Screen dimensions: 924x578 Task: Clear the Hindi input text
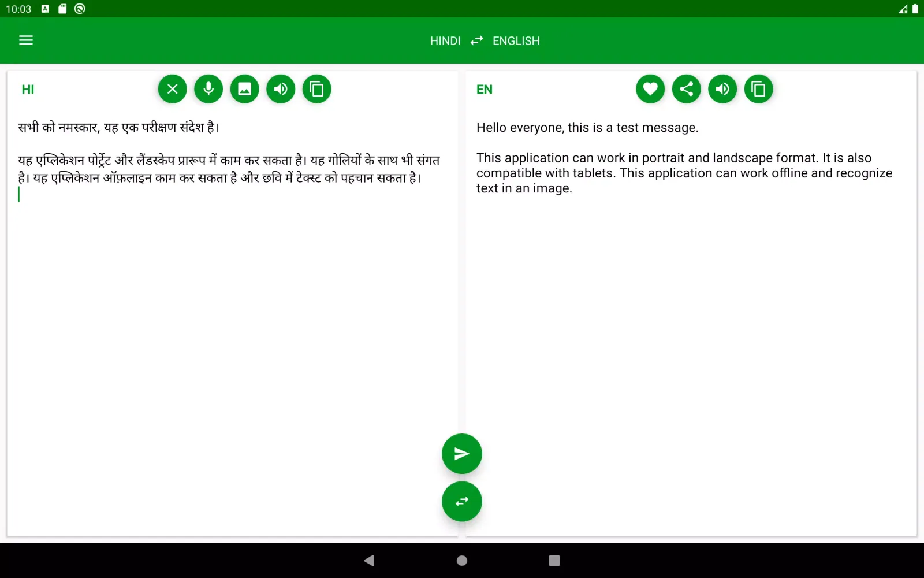click(173, 89)
